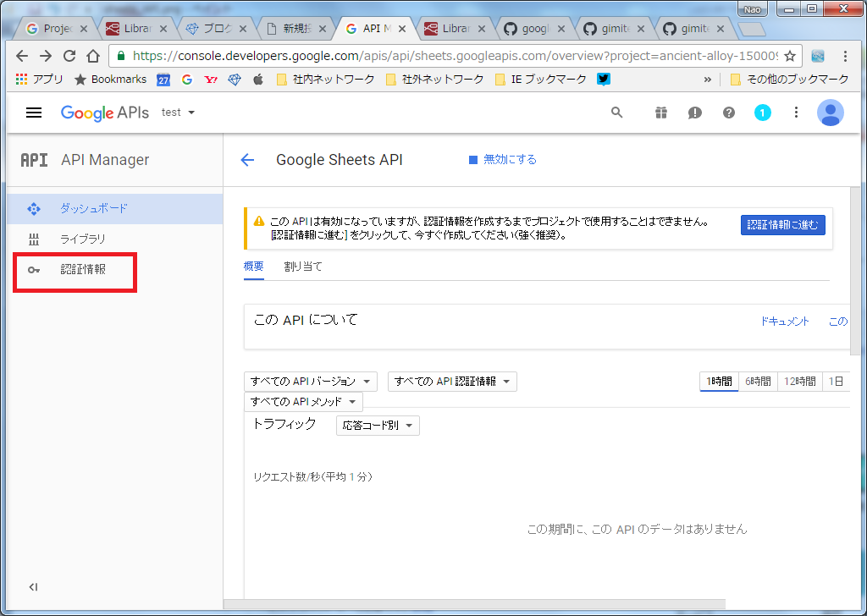Open すべての API バージョン dropdown
The image size is (867, 616).
coord(310,382)
